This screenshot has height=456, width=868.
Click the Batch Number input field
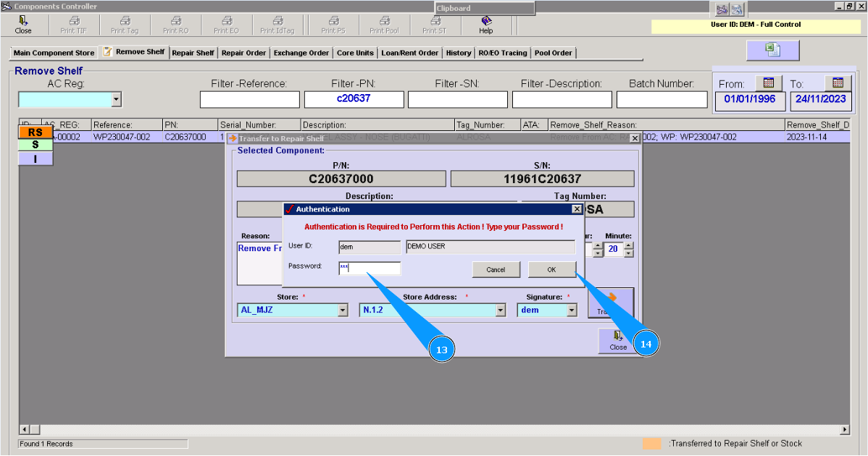point(662,99)
